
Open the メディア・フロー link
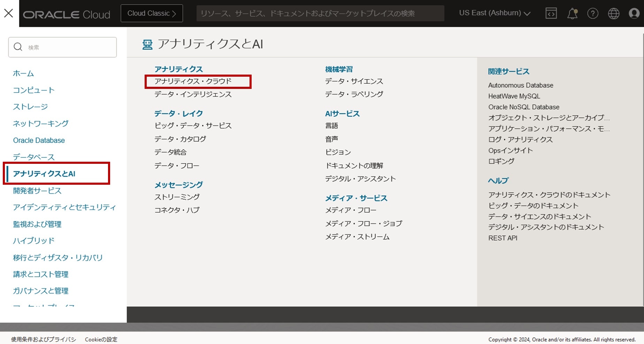(351, 210)
